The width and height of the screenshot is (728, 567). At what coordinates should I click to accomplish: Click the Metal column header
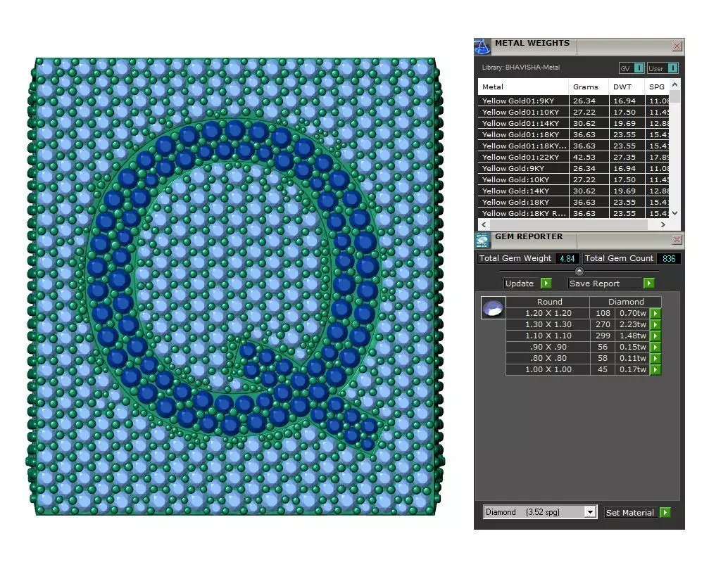pos(523,87)
